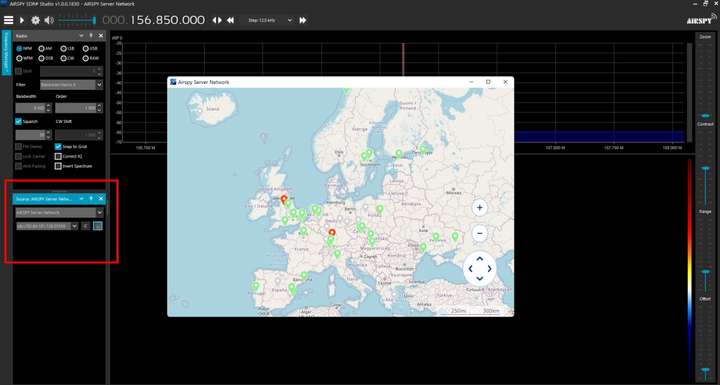Open settings with the gear icon
The image size is (720, 385).
coord(35,20)
